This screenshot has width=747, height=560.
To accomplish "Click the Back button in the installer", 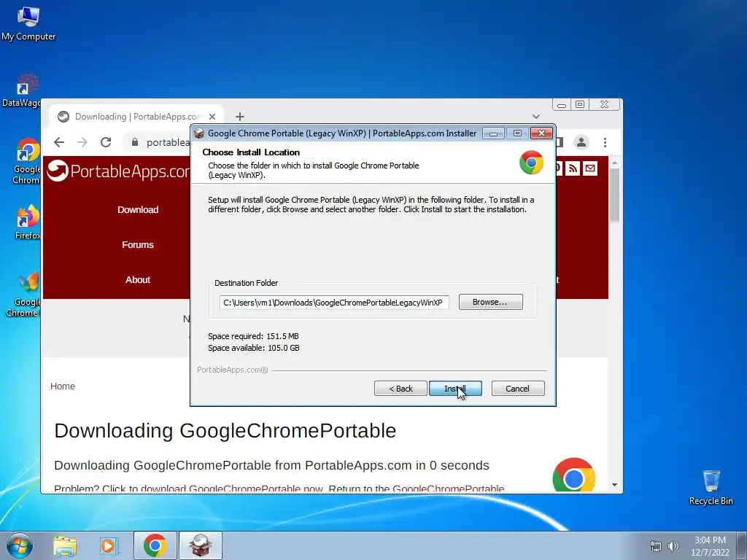I will (x=400, y=389).
